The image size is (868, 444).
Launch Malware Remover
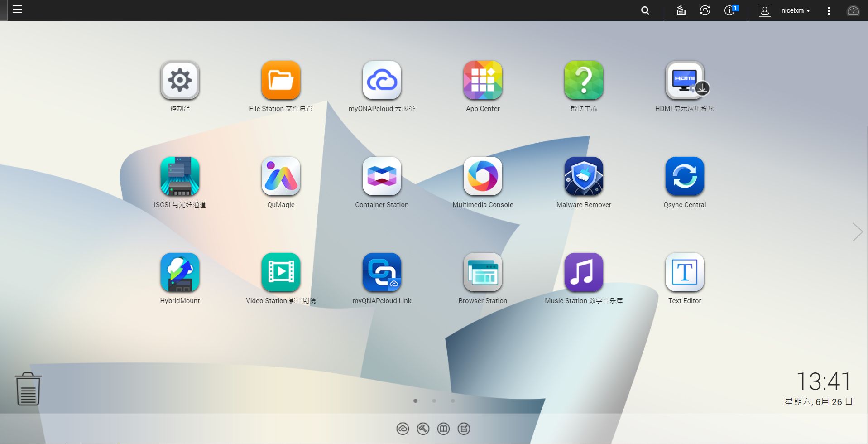tap(584, 176)
